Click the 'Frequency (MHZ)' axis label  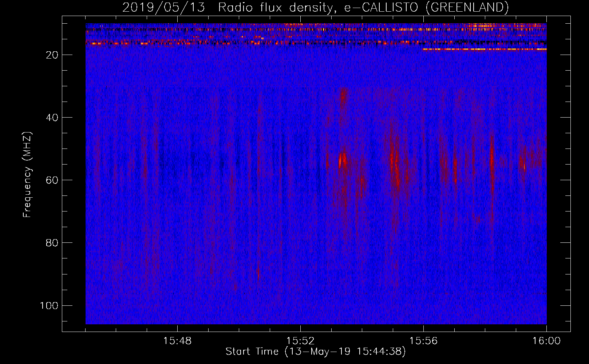click(27, 175)
